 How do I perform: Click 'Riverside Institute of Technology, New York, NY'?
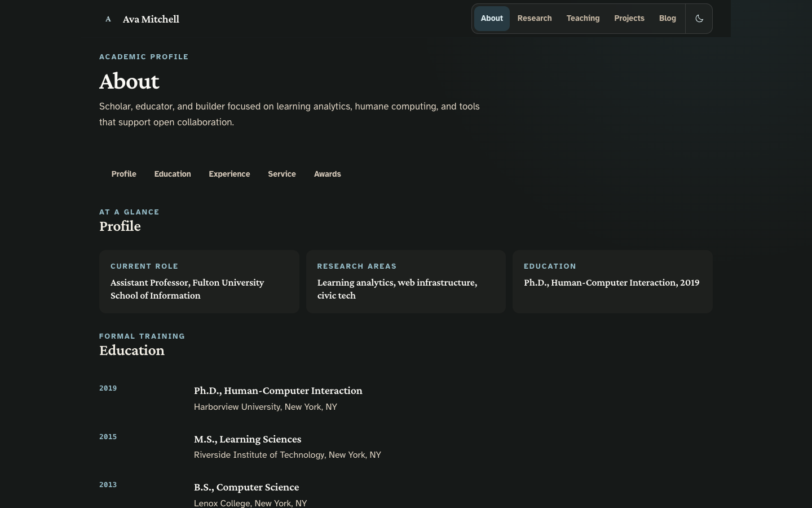tap(288, 455)
